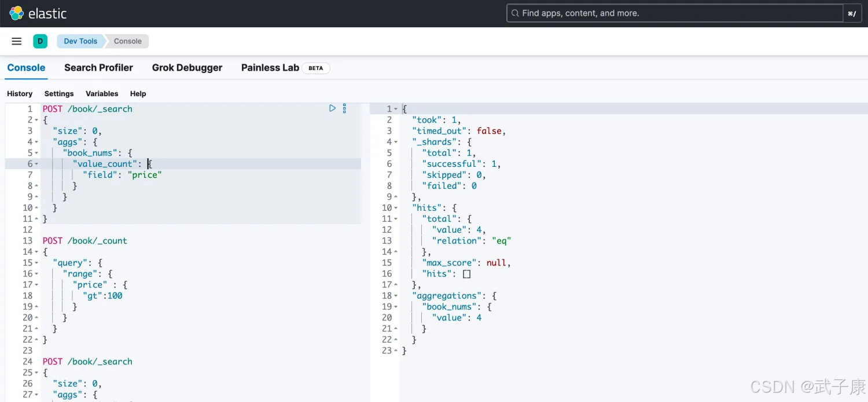Viewport: 868px width, 402px height.
Task: Run the request with play icon
Action: click(x=332, y=108)
